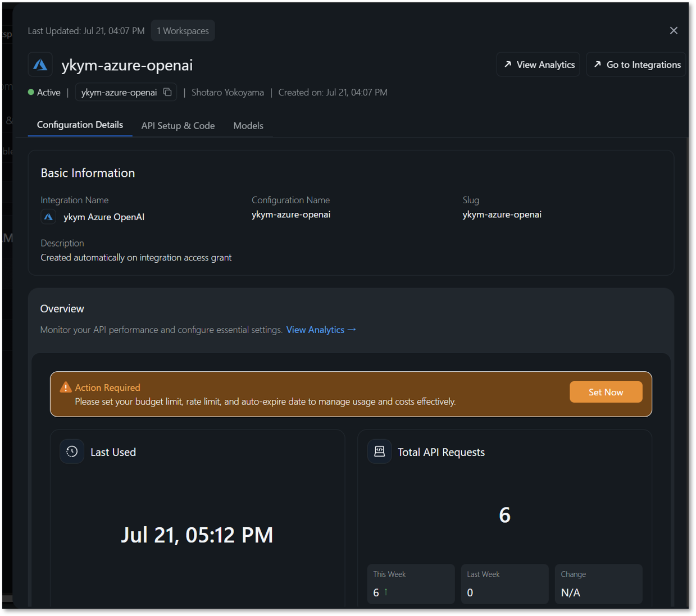Click the clock icon beside Last Used
This screenshot has height=616, width=696.
pos(72,451)
